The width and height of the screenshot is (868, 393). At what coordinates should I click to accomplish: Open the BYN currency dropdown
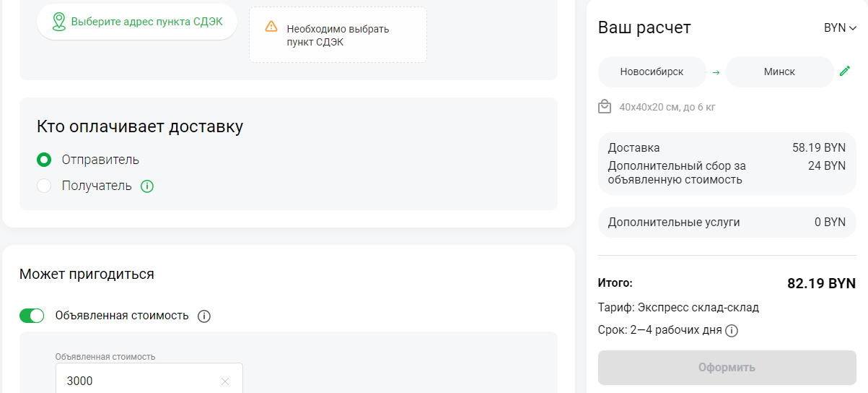[x=840, y=28]
